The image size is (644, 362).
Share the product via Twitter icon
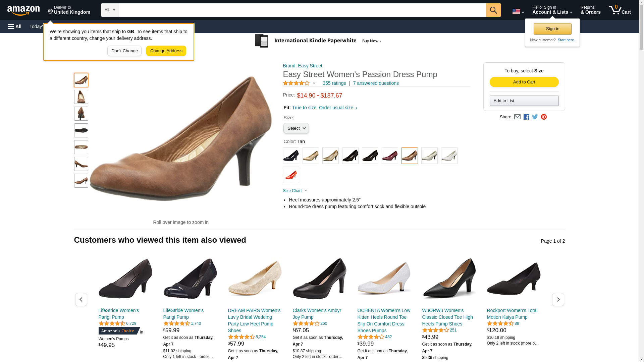click(535, 117)
